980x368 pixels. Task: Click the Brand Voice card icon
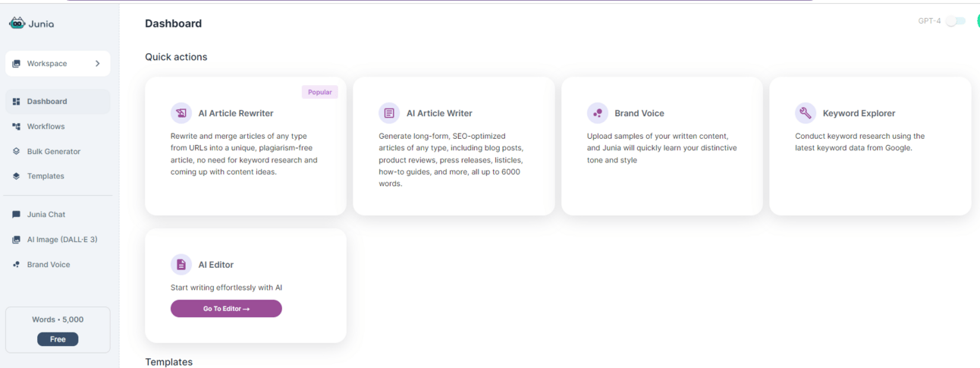598,113
